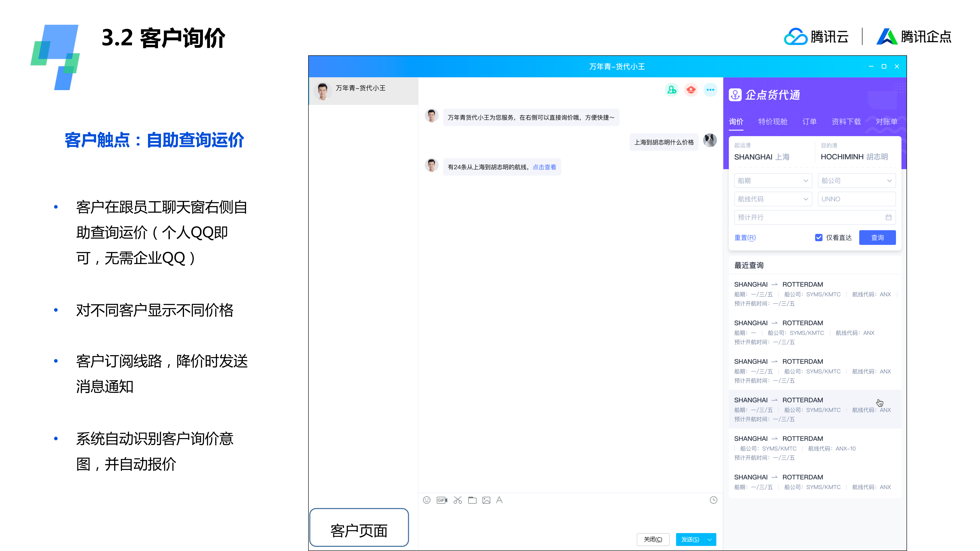Click the cat avatar beside customer message
Screen dimensions: 980x551
710,140
